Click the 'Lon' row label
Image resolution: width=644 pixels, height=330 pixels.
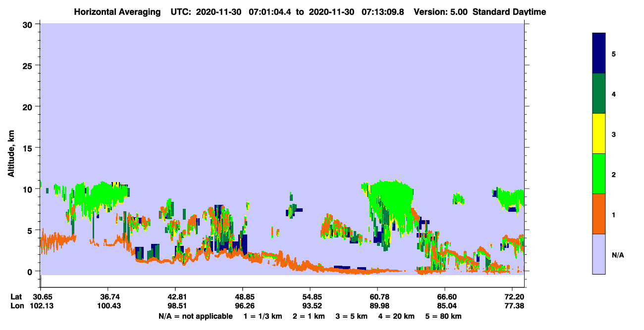point(16,306)
